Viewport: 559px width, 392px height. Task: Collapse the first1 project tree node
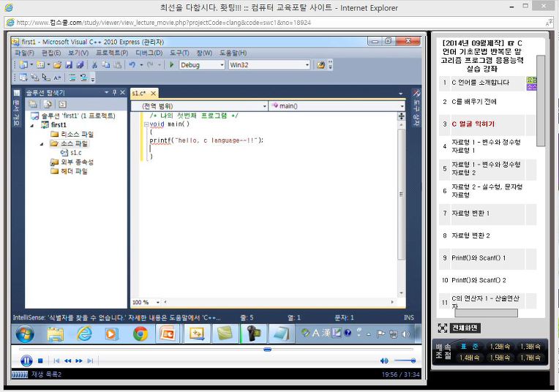pyautogui.click(x=32, y=125)
